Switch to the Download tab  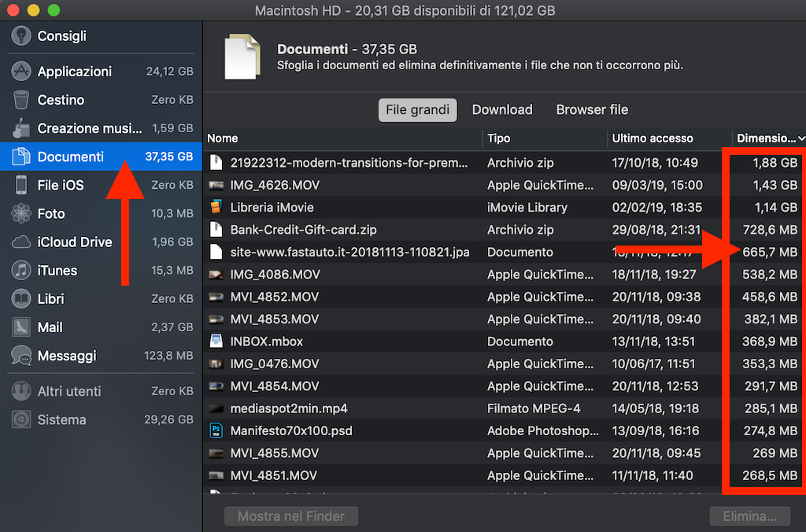pos(502,110)
